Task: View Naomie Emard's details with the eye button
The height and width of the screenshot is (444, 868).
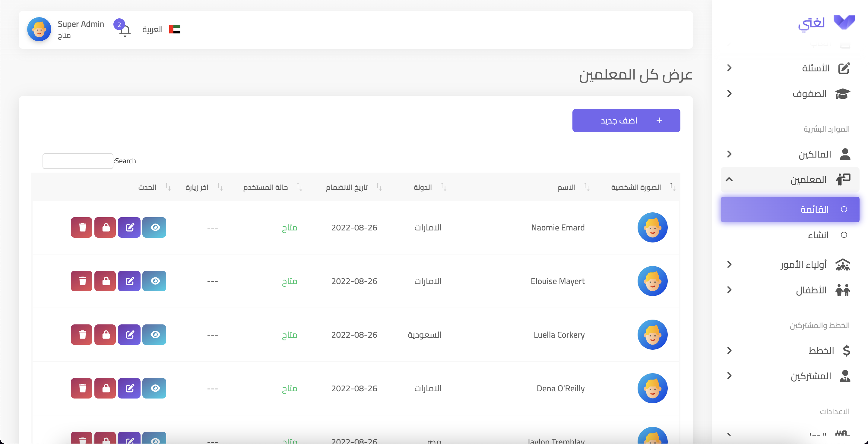Action: (x=154, y=227)
